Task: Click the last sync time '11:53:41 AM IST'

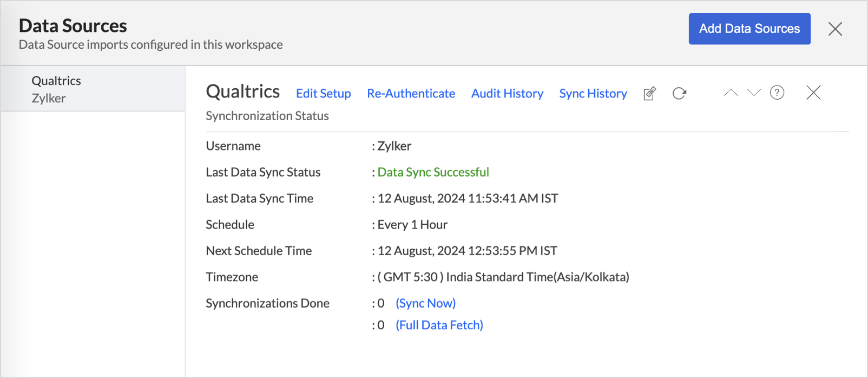Action: (x=513, y=198)
